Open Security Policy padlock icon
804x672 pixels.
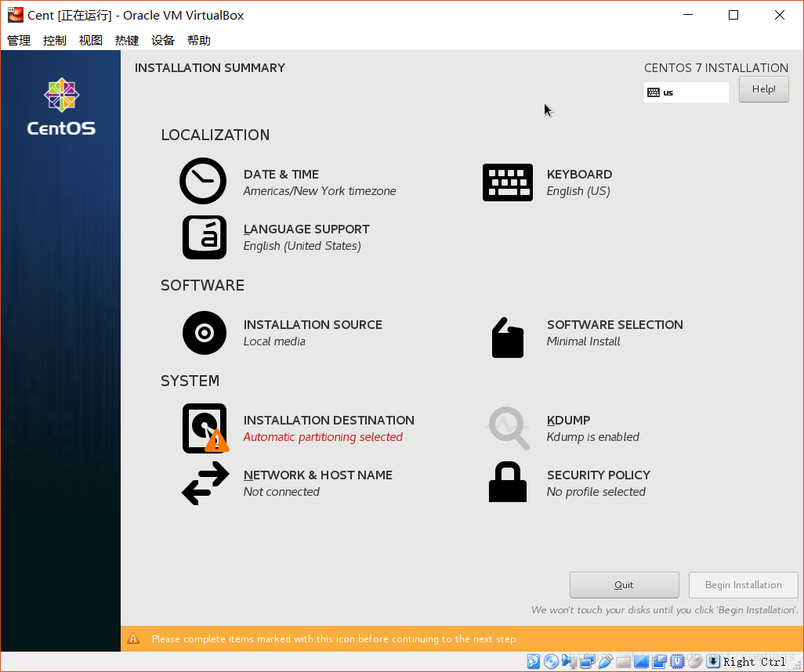tap(508, 482)
